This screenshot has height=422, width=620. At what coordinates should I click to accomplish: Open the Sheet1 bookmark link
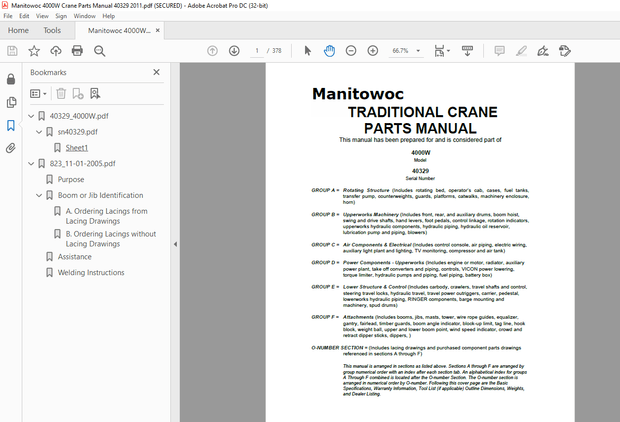(77, 148)
